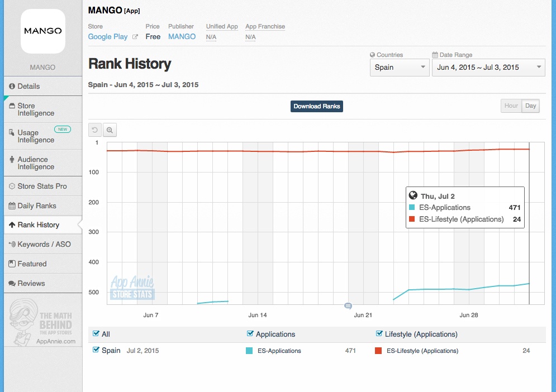Viewport: 556px width, 392px height.
Task: Click the red swatch in the Jul 2 tooltip
Action: pos(412,219)
